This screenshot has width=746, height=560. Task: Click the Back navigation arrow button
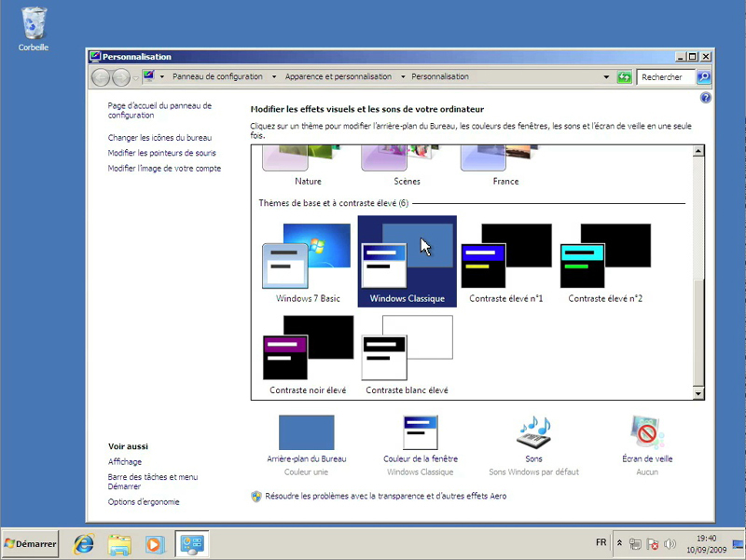[101, 77]
